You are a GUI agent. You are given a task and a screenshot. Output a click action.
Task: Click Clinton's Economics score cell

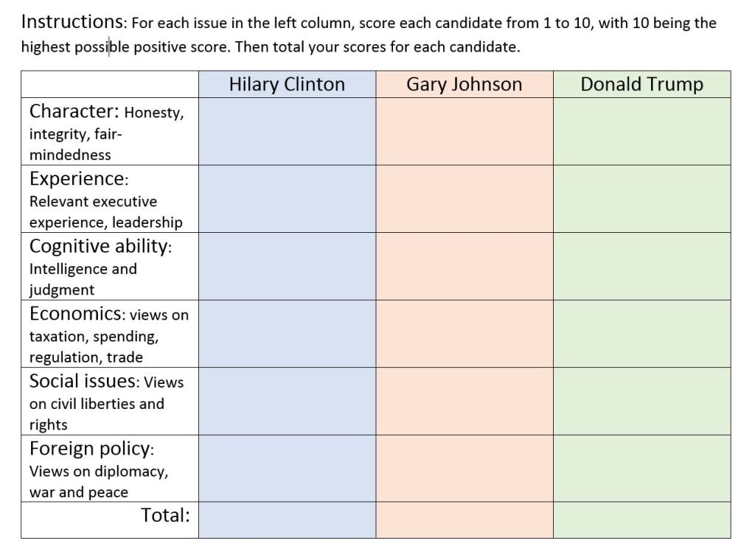287,333
